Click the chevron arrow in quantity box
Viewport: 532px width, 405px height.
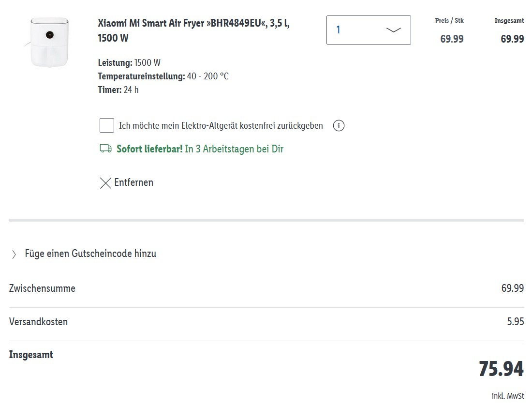tap(394, 30)
